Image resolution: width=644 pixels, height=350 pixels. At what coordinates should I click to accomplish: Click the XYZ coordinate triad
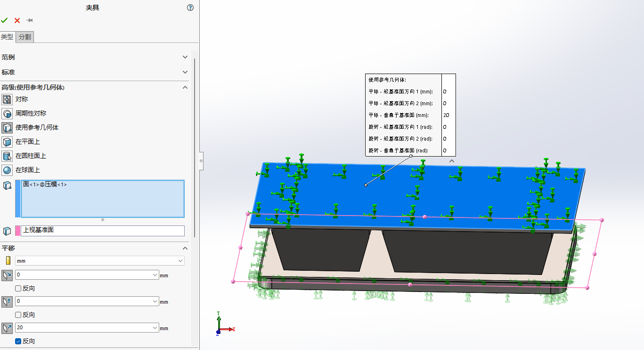224,324
